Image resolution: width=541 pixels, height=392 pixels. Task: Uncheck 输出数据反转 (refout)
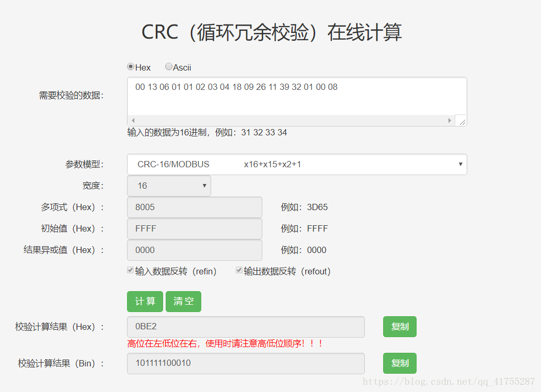(x=239, y=270)
